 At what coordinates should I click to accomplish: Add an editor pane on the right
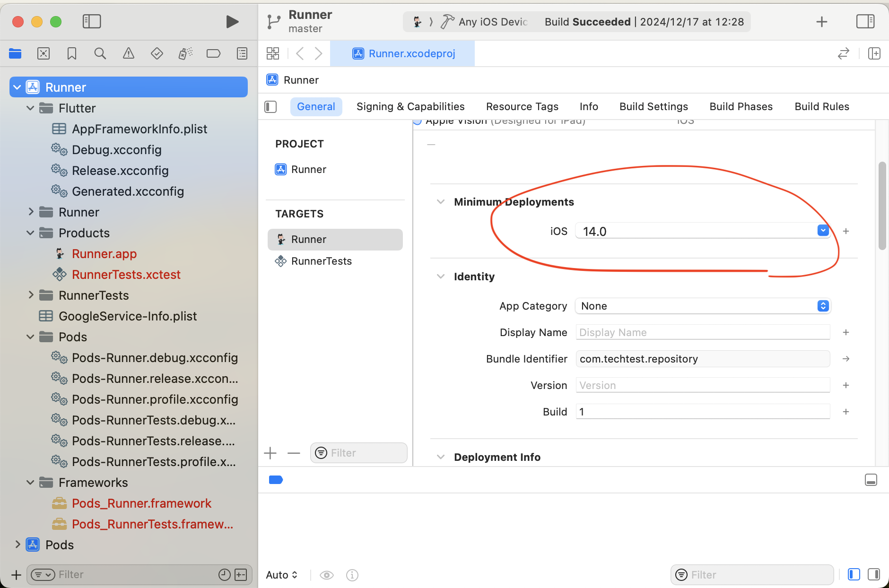coord(874,53)
